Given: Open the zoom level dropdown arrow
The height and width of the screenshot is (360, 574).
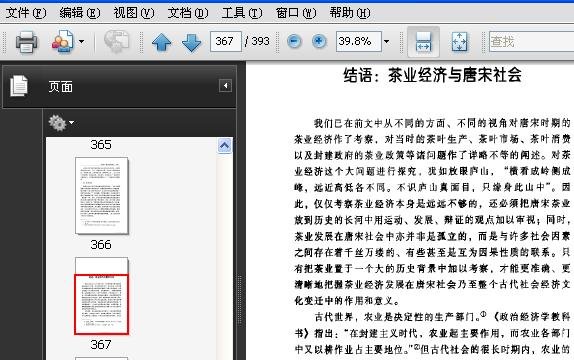Looking at the screenshot, I should (387, 41).
